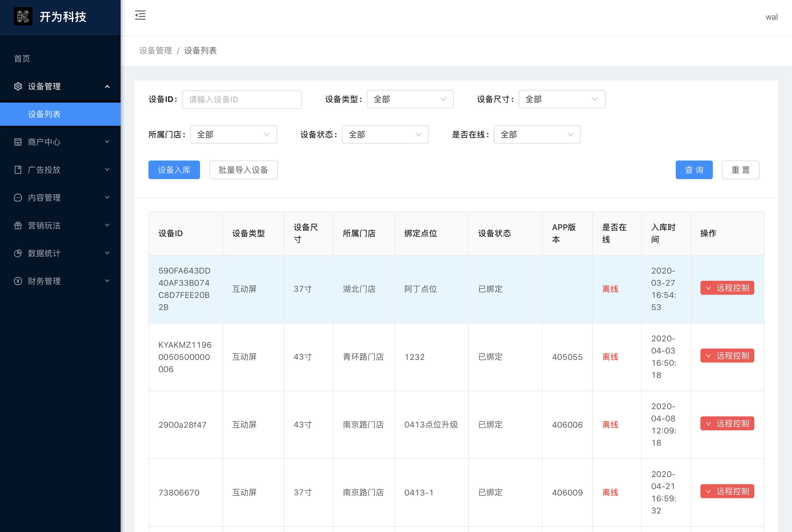Screen dimensions: 792x532
Task: Click the yen icon beside 财务管理
Action: point(18,281)
